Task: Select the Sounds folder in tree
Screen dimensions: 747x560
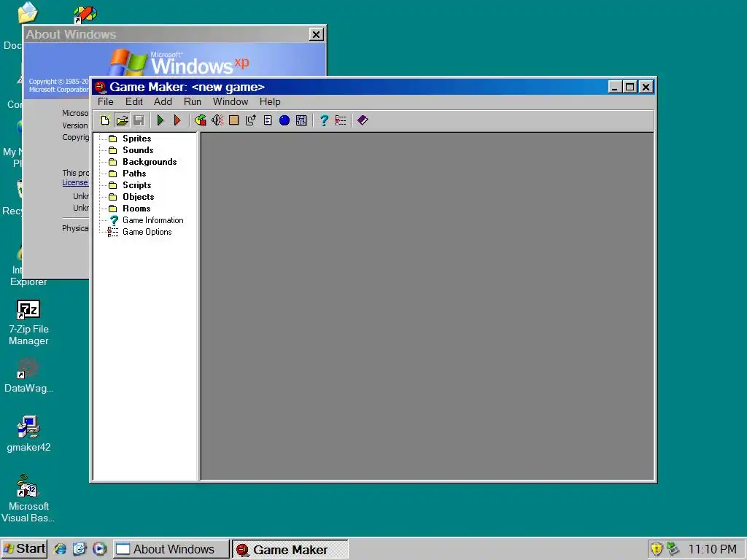Action: click(x=138, y=150)
